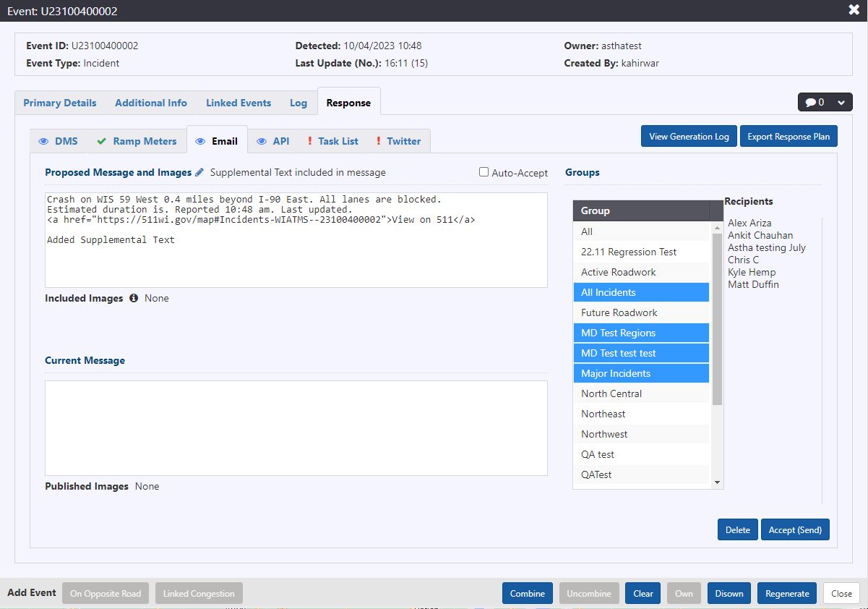The image size is (868, 609).
Task: Click recipient Matt Duffin
Action: tap(754, 284)
